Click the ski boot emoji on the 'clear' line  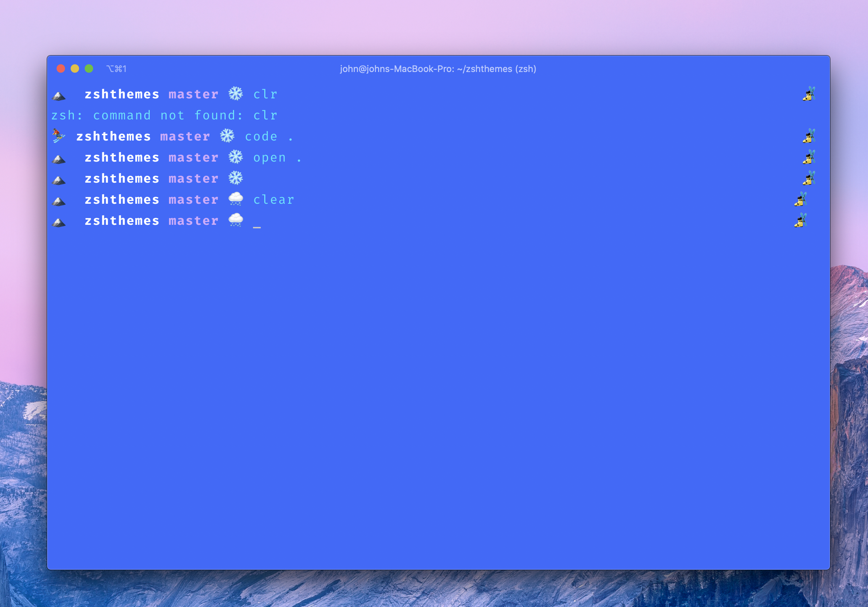[x=800, y=199]
